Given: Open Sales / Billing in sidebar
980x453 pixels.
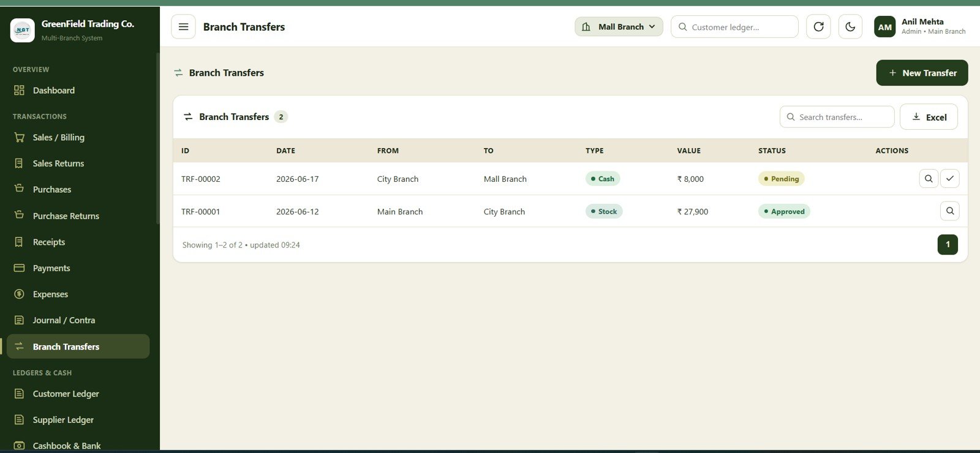Looking at the screenshot, I should 78,138.
